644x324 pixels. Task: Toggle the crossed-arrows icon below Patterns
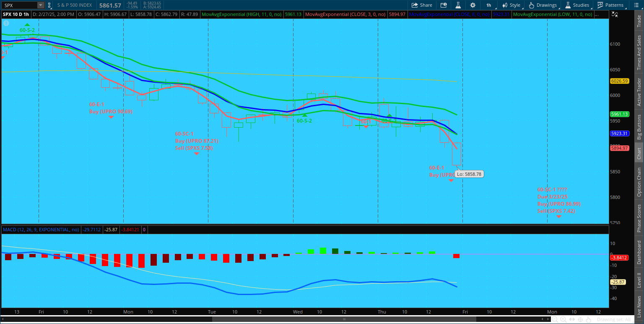pos(615,14)
